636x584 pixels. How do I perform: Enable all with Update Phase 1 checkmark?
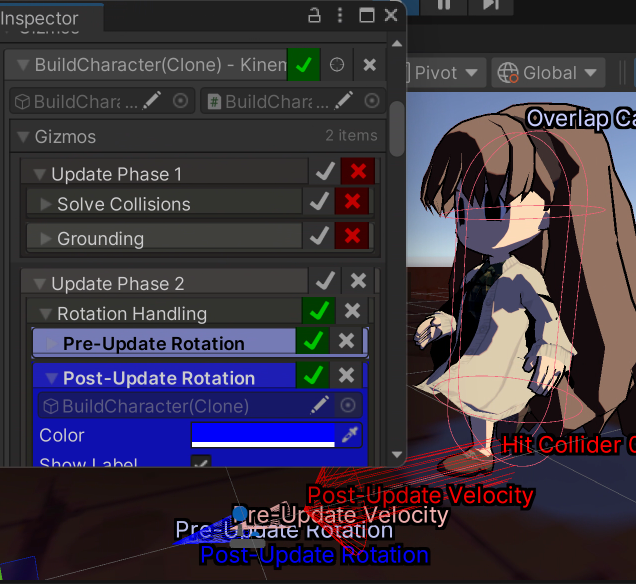325,172
